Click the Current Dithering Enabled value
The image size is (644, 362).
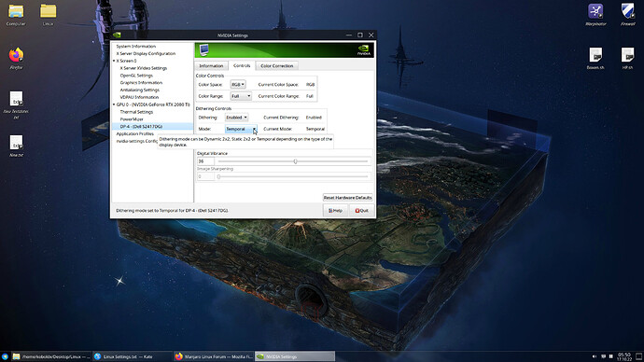(314, 118)
